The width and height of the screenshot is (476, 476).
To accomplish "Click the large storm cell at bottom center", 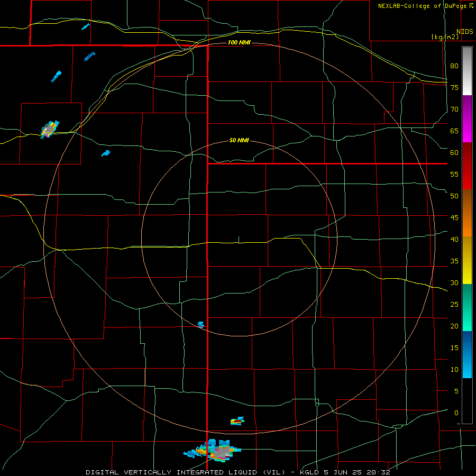I will [x=213, y=451].
